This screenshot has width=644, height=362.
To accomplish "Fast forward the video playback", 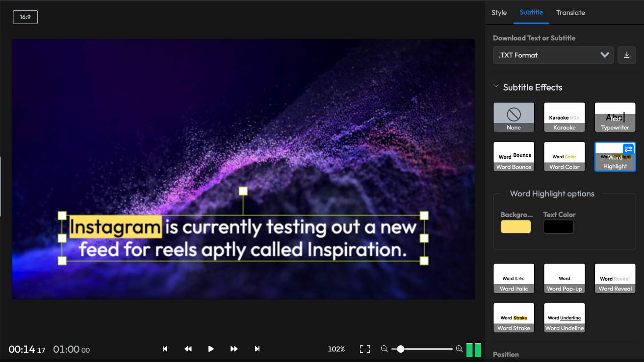I will [x=234, y=349].
